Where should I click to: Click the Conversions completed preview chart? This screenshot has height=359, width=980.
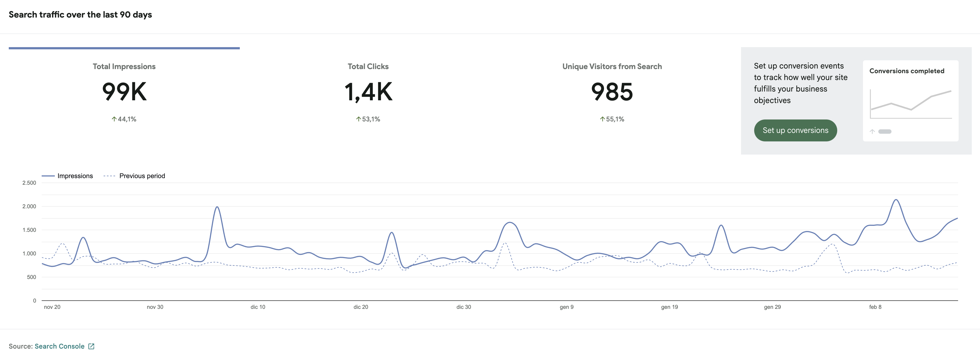[911, 103]
